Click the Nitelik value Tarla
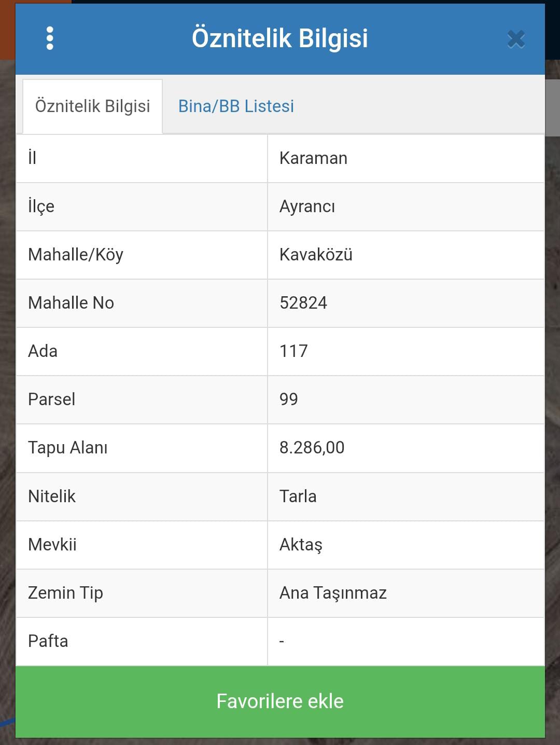This screenshot has height=745, width=560. click(x=298, y=496)
